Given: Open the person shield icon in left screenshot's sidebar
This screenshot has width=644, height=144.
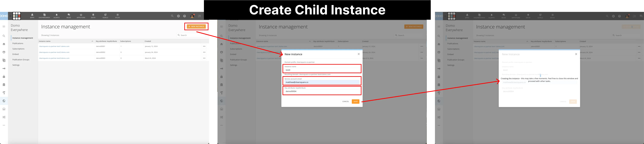Looking at the screenshot, I should click(x=4, y=52).
